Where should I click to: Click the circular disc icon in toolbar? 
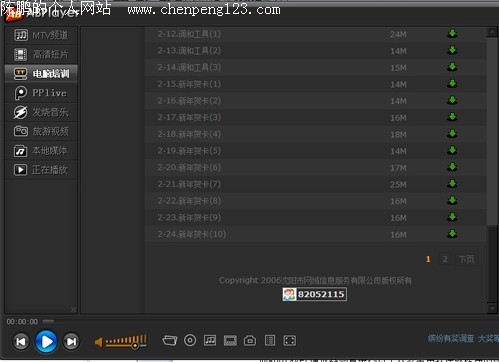click(190, 340)
